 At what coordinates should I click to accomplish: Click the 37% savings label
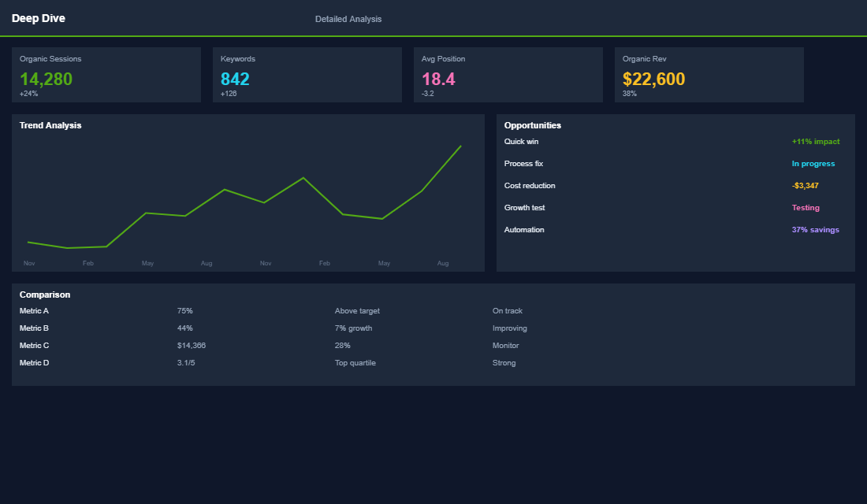[x=815, y=229]
